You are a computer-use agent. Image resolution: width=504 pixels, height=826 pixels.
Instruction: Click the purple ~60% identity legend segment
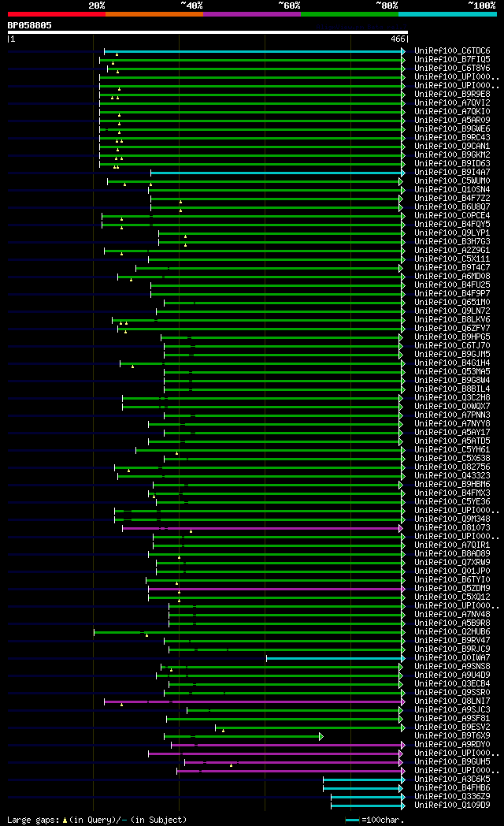point(252,14)
